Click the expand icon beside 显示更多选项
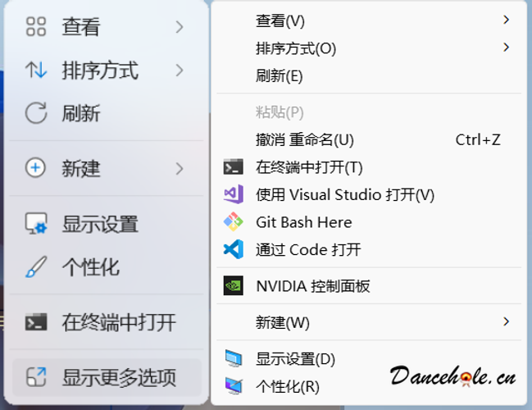 pyautogui.click(x=36, y=377)
